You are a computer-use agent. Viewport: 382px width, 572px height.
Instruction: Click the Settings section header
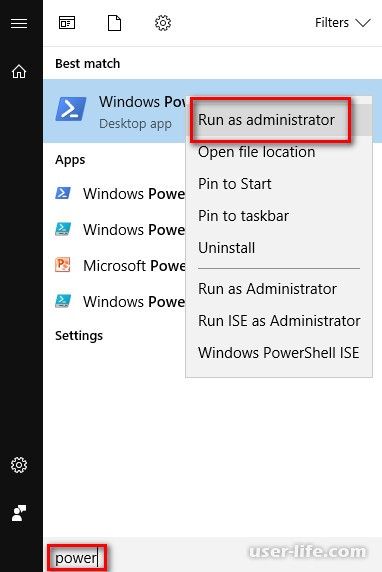[x=79, y=336]
